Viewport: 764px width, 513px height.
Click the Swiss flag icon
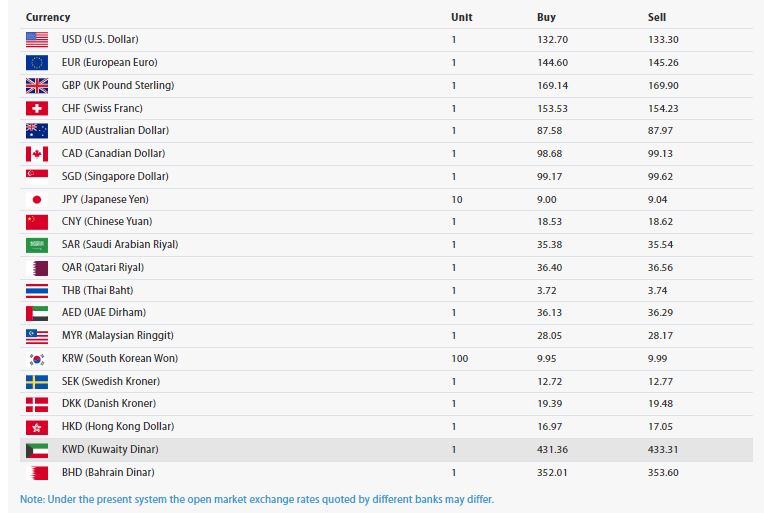tap(37, 108)
